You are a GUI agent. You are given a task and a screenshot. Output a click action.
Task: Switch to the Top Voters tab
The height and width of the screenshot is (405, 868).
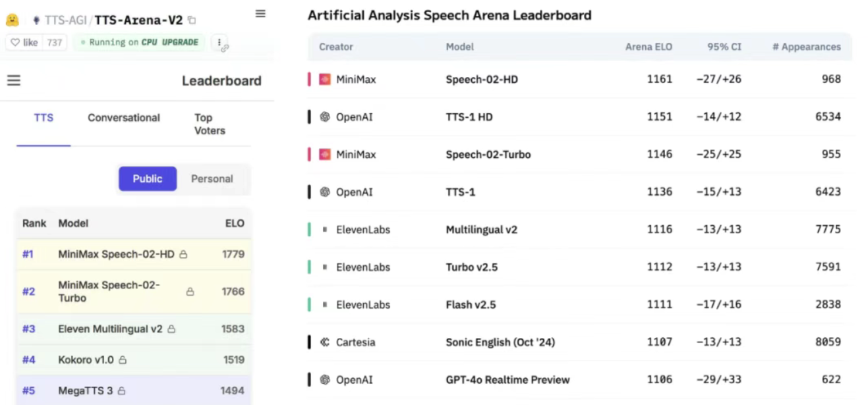click(210, 124)
